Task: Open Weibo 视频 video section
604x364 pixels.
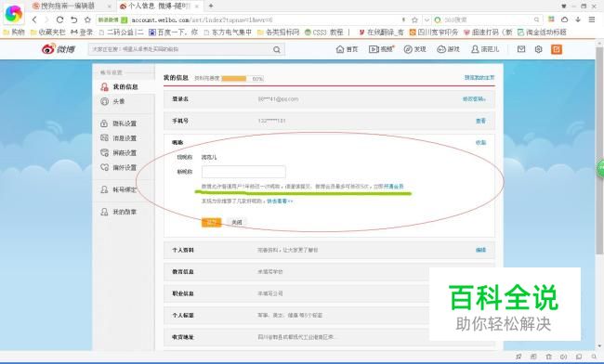Action: point(381,49)
